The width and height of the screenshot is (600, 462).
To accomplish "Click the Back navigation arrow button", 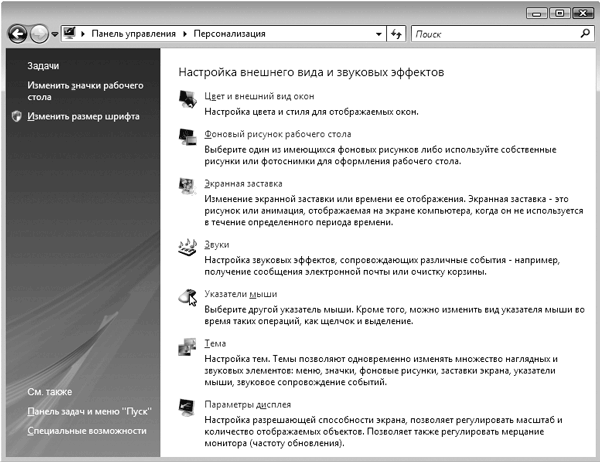I will pyautogui.click(x=18, y=33).
